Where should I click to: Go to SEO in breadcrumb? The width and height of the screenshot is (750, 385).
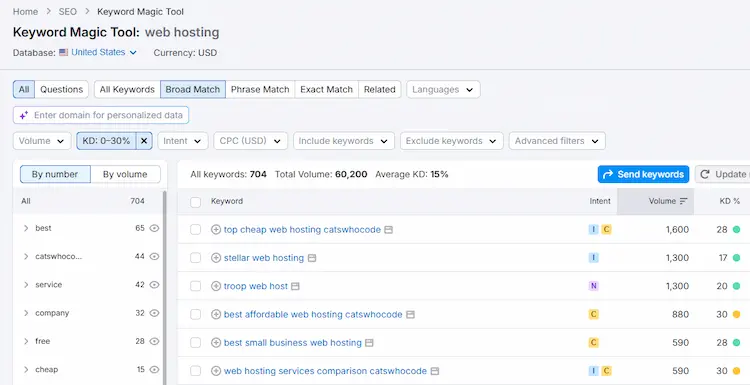(x=67, y=11)
